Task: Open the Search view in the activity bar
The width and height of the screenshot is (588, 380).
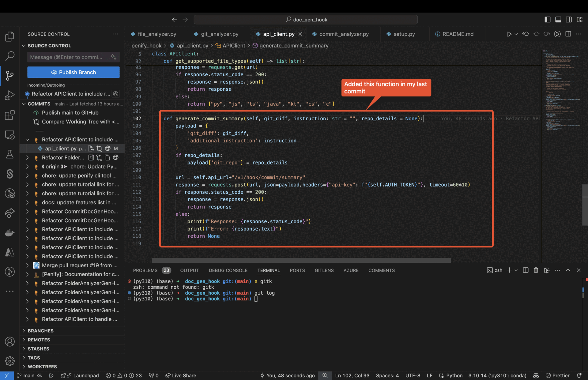Action: 10,56
